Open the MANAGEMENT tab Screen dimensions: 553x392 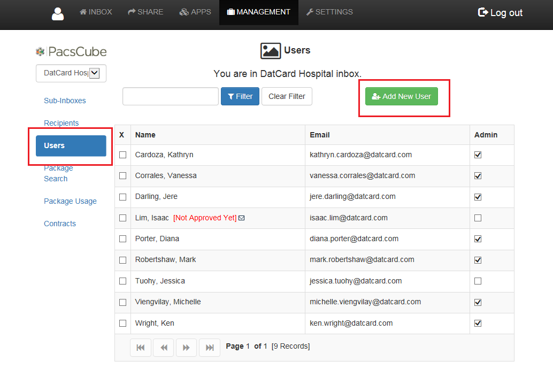(259, 12)
